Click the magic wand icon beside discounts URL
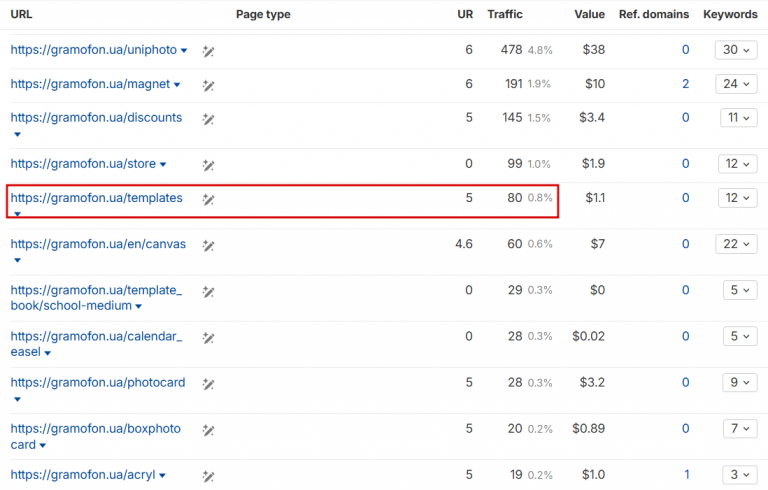768x490 pixels. 208,118
